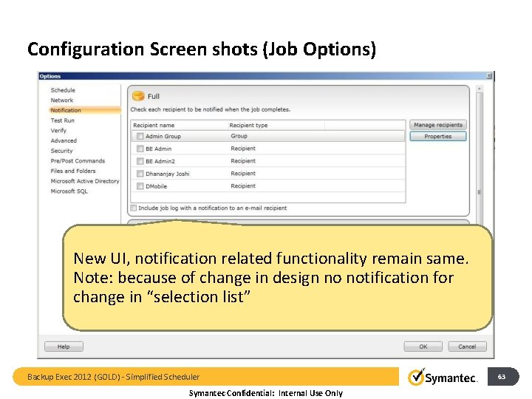Click the Recipient type column header

[x=248, y=125]
